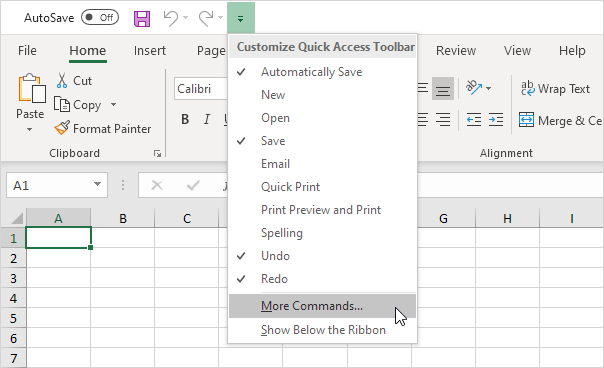
Task: Select row 6 header
Action: 13,338
